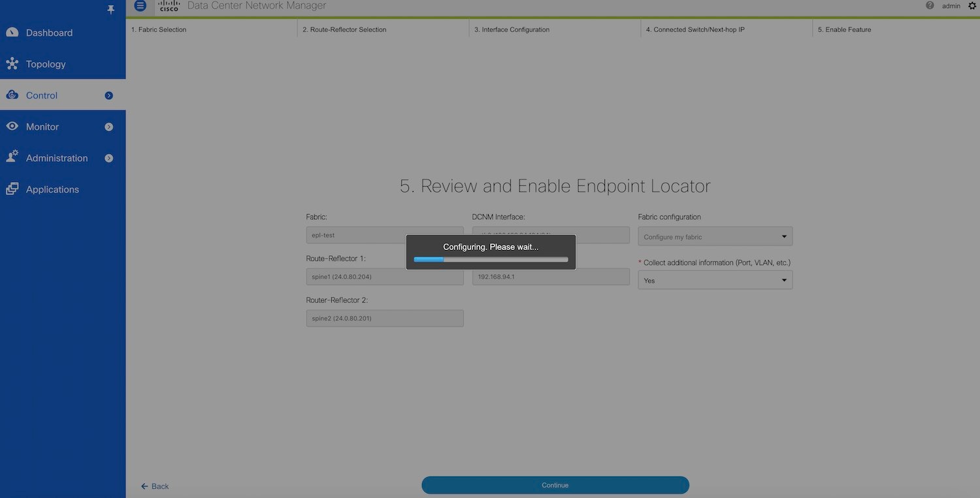980x498 pixels.
Task: Click the 'Route-Reflector 1:' label
Action: (336, 258)
